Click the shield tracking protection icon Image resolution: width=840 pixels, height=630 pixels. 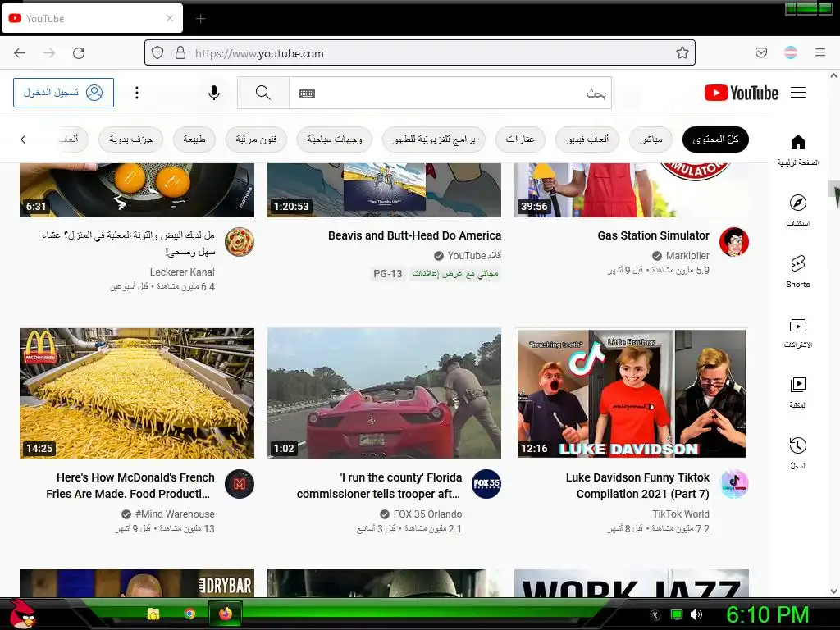[x=157, y=53]
